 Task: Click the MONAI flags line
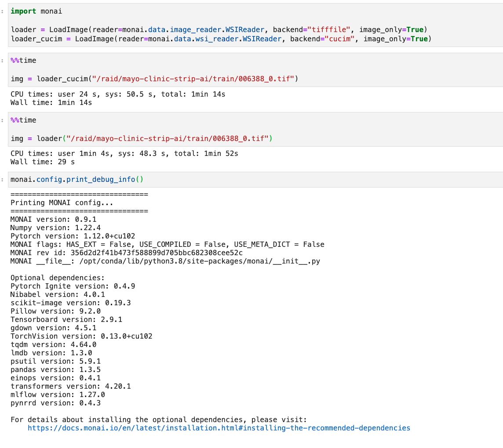click(168, 245)
